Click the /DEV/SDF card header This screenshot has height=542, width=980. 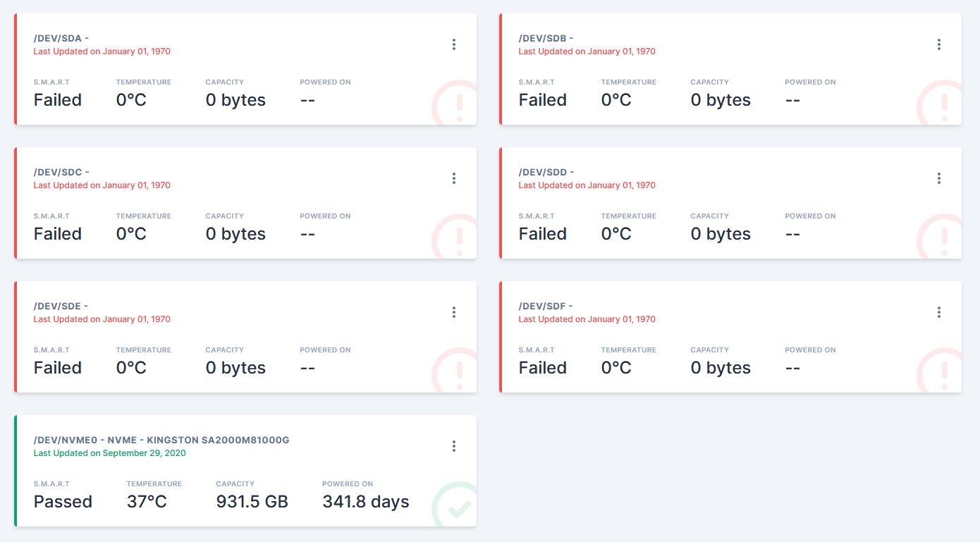pos(545,306)
